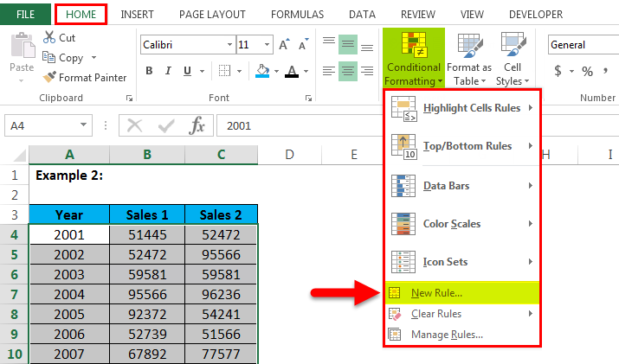Switch to the VIEW tab
Viewport: 619px width, 364px height.
coord(472,15)
